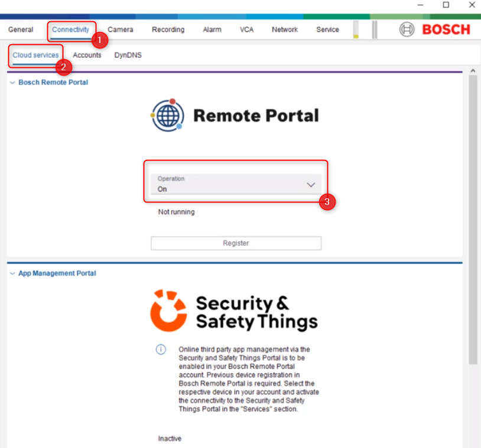This screenshot has height=448, width=481.
Task: Open the Operation dropdown
Action: pos(236,184)
